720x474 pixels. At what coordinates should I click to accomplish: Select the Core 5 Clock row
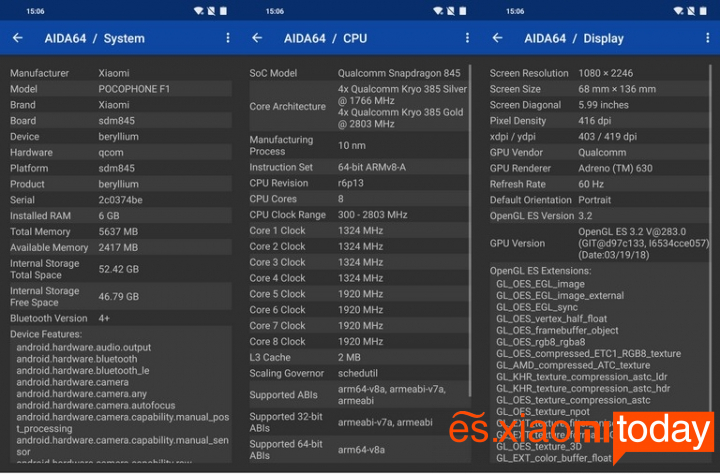(x=359, y=294)
